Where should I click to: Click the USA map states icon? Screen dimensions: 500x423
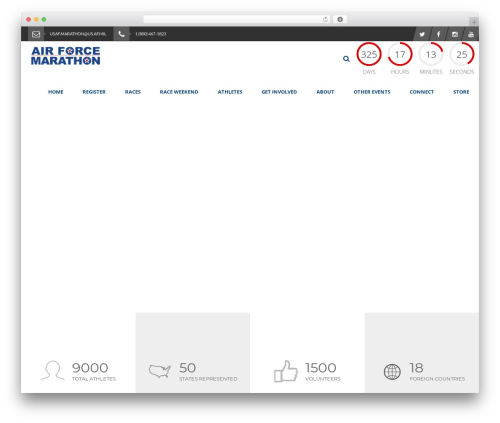click(x=160, y=371)
